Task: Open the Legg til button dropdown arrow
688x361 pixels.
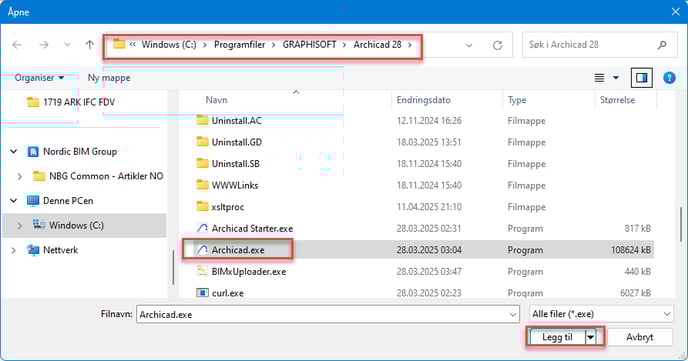Action: click(591, 337)
